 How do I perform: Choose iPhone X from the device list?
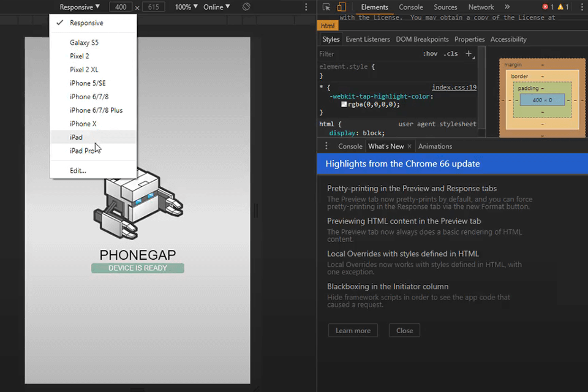pos(93,123)
